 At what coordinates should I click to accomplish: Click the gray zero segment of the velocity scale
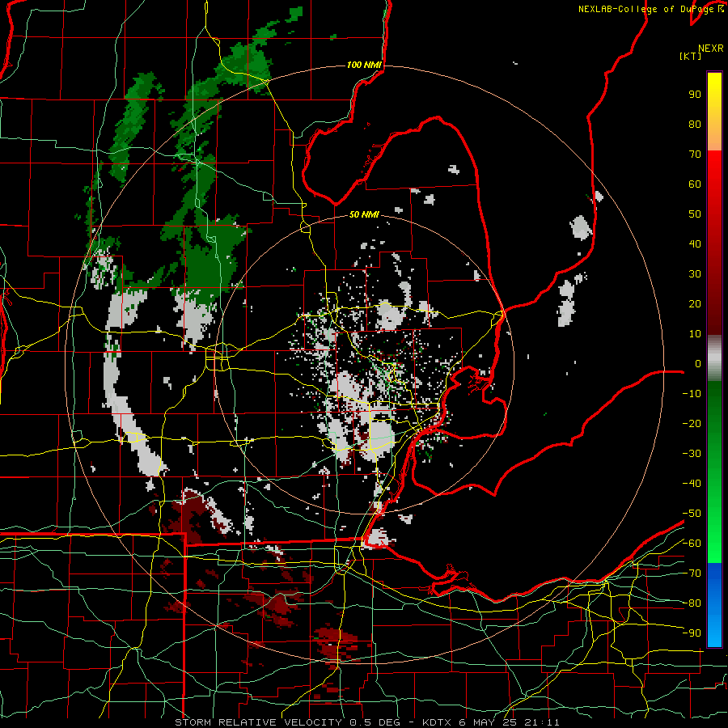[x=714, y=358]
